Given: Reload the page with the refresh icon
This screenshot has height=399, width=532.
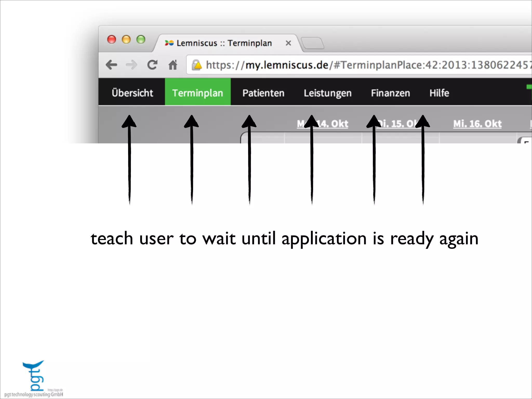Looking at the screenshot, I should coord(152,65).
